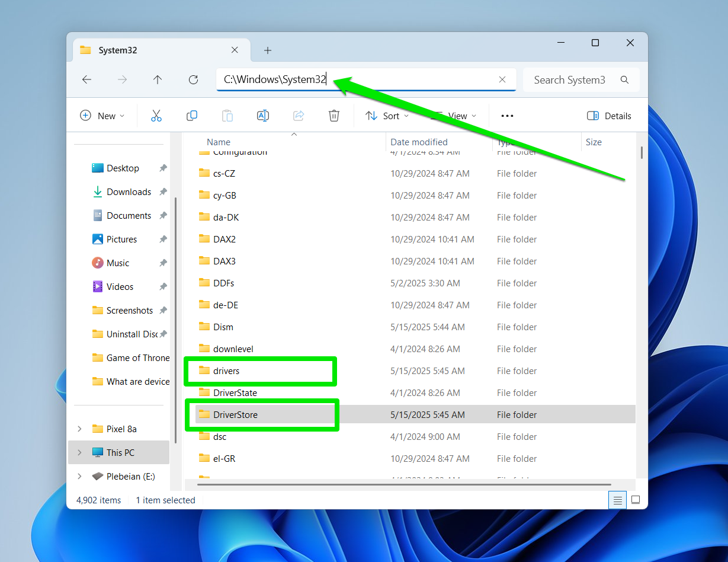This screenshot has height=562, width=728.
Task: Click the Copy icon in toolbar
Action: click(192, 116)
